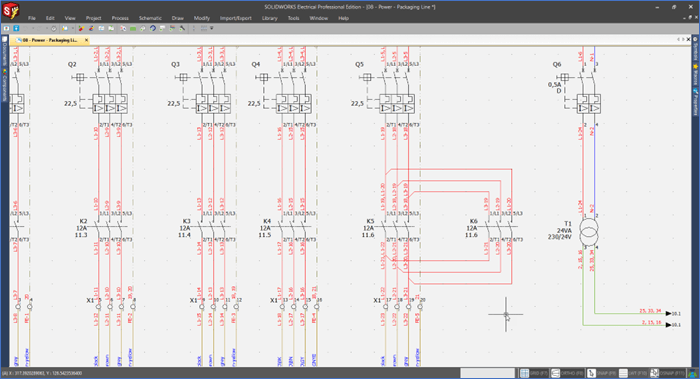Image resolution: width=700 pixels, height=379 pixels.
Task: Click the blue Save icon in toolbar
Action: (x=16, y=28)
